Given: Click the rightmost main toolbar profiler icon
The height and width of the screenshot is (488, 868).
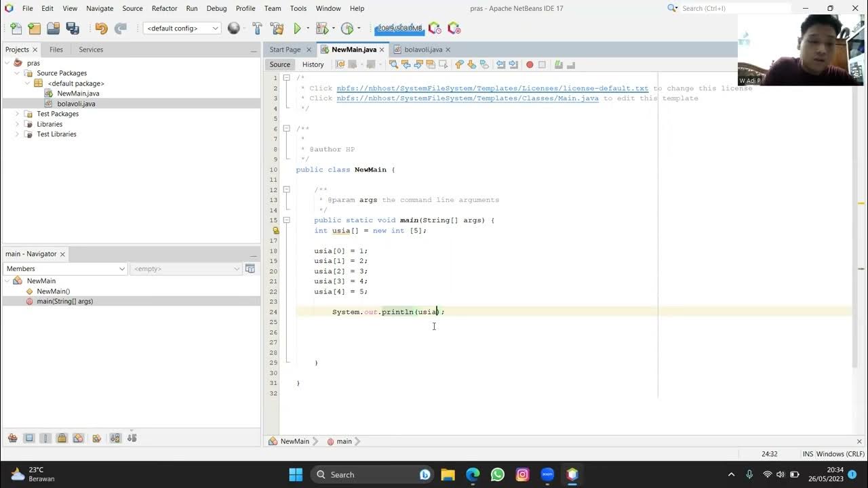Looking at the screenshot, I should coord(454,28).
